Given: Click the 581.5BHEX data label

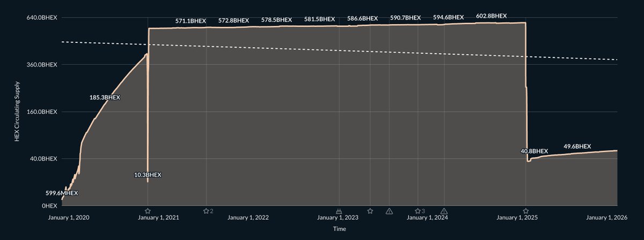Looking at the screenshot, I should (319, 19).
